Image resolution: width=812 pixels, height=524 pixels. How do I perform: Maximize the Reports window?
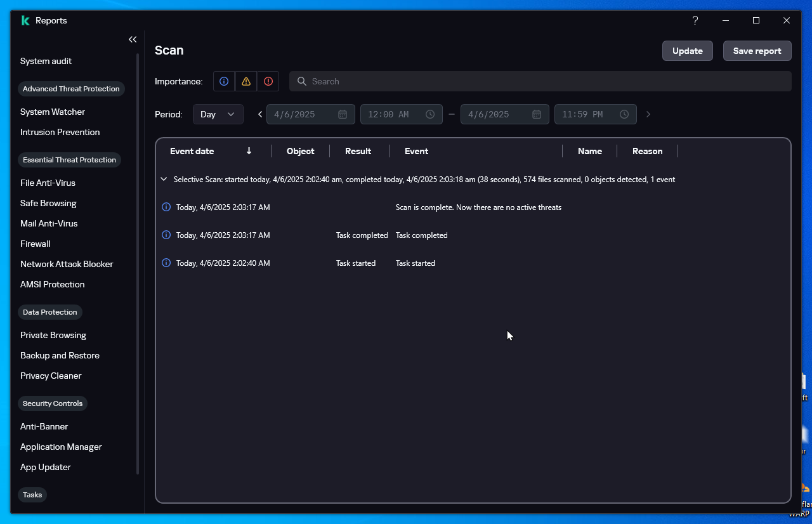coord(756,20)
